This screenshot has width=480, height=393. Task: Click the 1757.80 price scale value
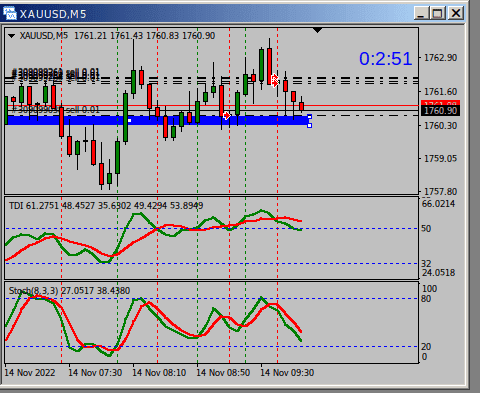(440, 192)
